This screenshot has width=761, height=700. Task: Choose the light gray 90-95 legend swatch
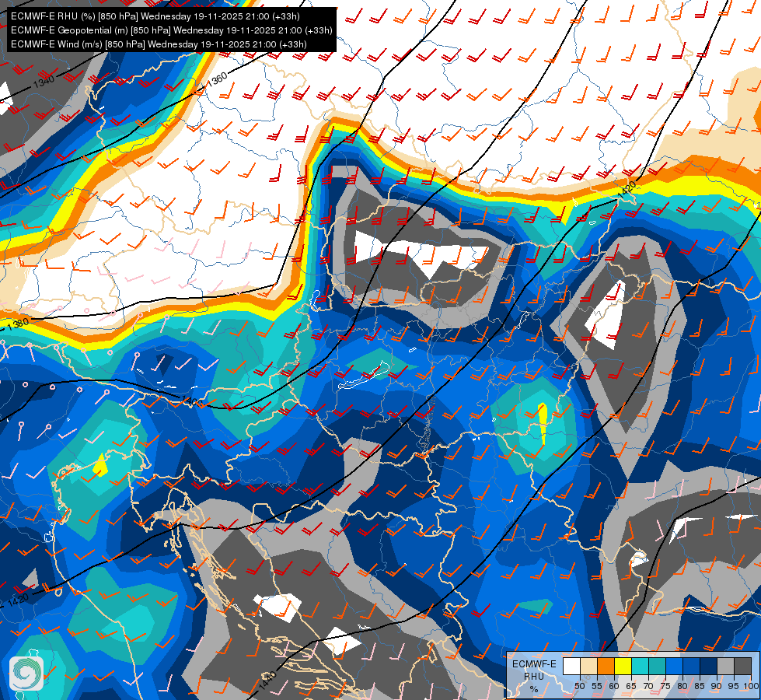(725, 666)
